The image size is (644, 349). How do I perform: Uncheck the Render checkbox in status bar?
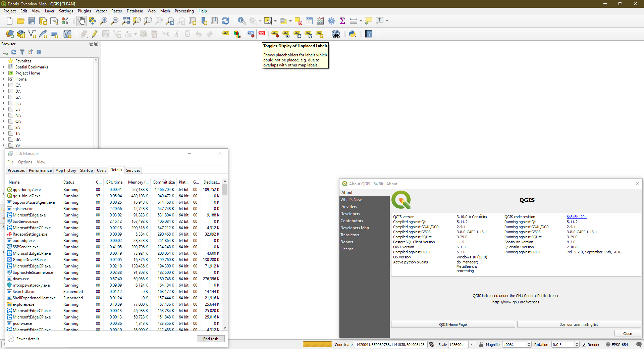[584, 345]
